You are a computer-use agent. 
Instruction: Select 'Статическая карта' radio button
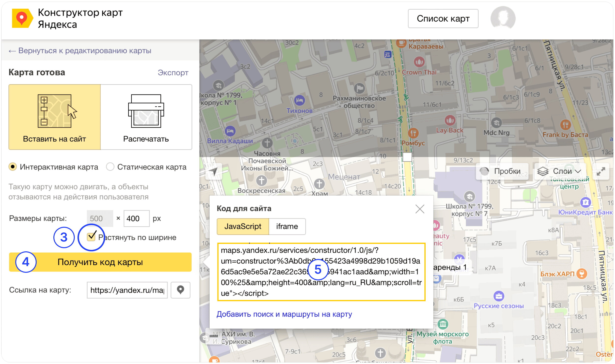tap(110, 167)
